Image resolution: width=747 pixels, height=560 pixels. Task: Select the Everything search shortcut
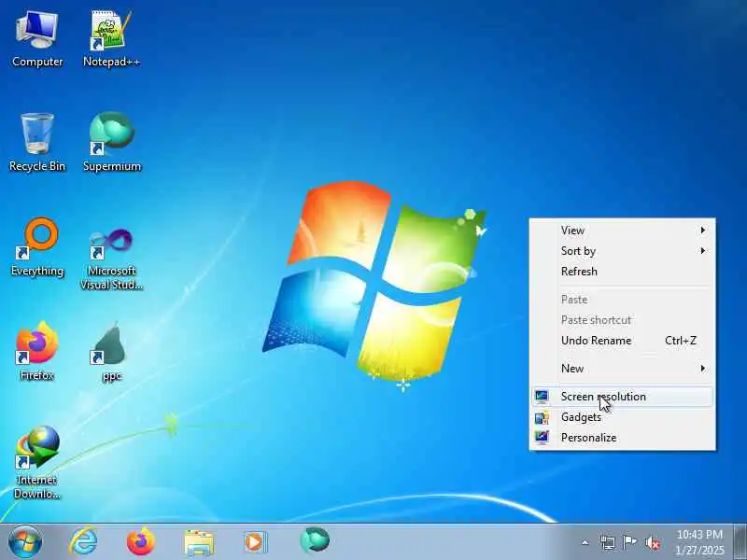click(x=37, y=247)
